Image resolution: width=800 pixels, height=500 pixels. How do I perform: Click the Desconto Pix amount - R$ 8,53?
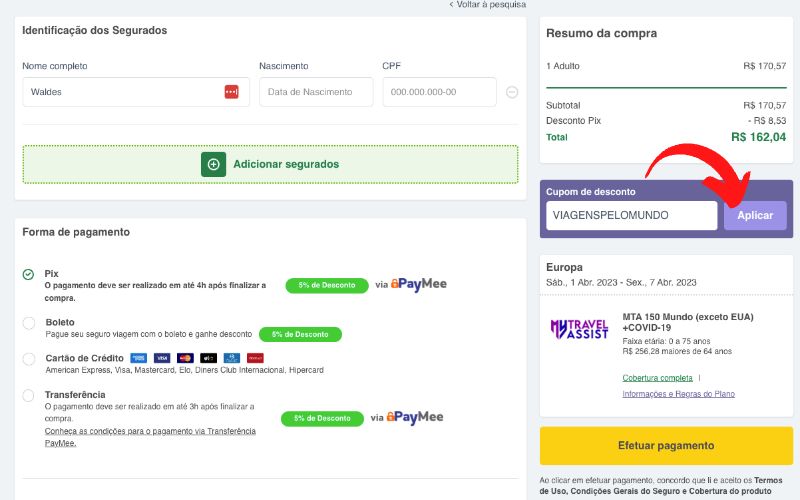[x=767, y=121]
